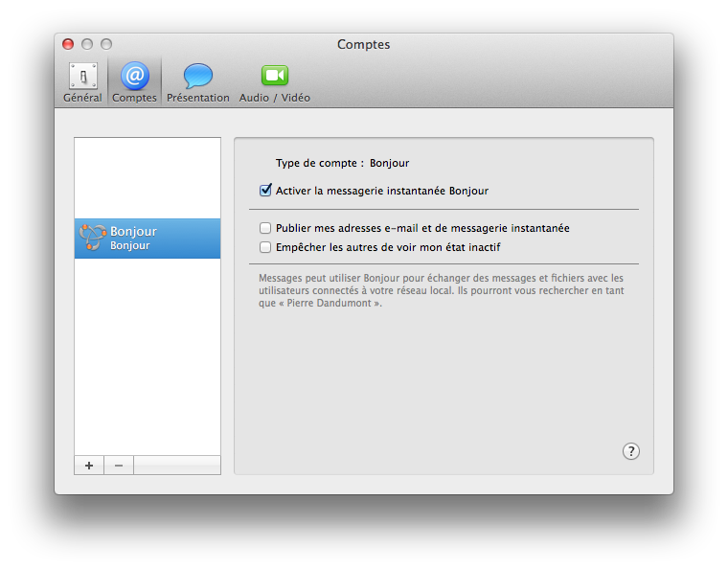The height and width of the screenshot is (570, 728).
Task: Click the Bonjour network icon in accounts list
Action: pyautogui.click(x=92, y=238)
